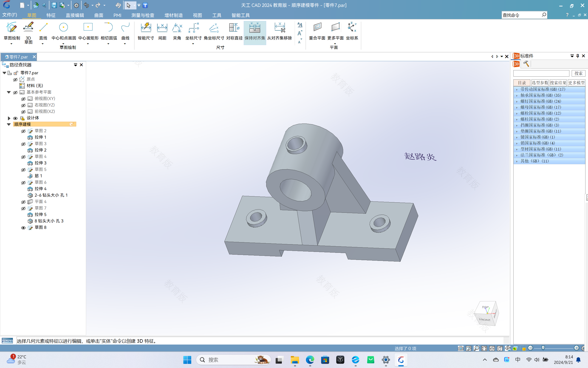
Task: Activate the 曲线 curve tool
Action: click(x=125, y=31)
